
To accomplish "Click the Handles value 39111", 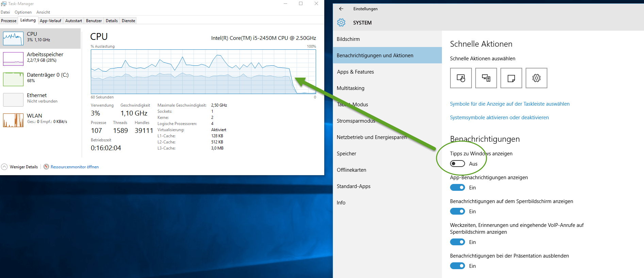I will click(x=144, y=130).
